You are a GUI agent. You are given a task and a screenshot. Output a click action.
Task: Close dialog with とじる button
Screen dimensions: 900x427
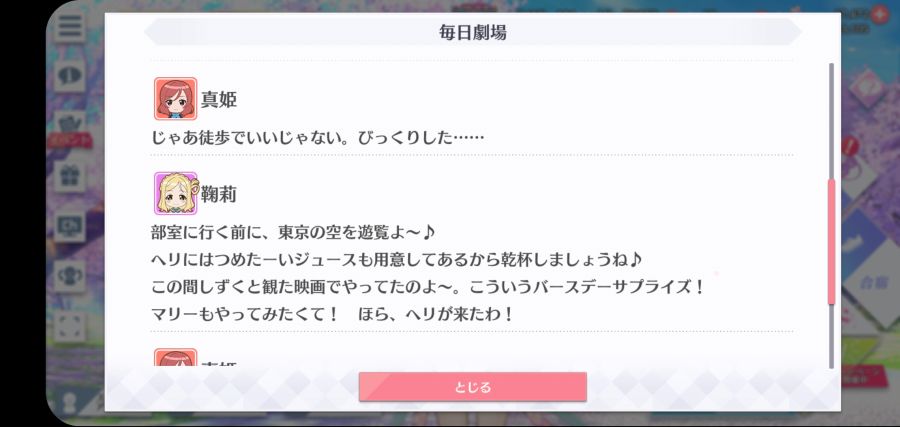click(x=472, y=387)
